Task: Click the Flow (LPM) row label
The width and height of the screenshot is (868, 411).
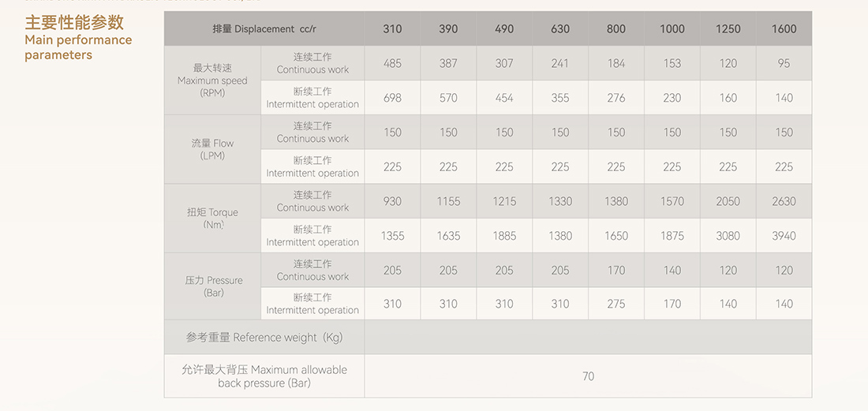Action: click(x=212, y=149)
